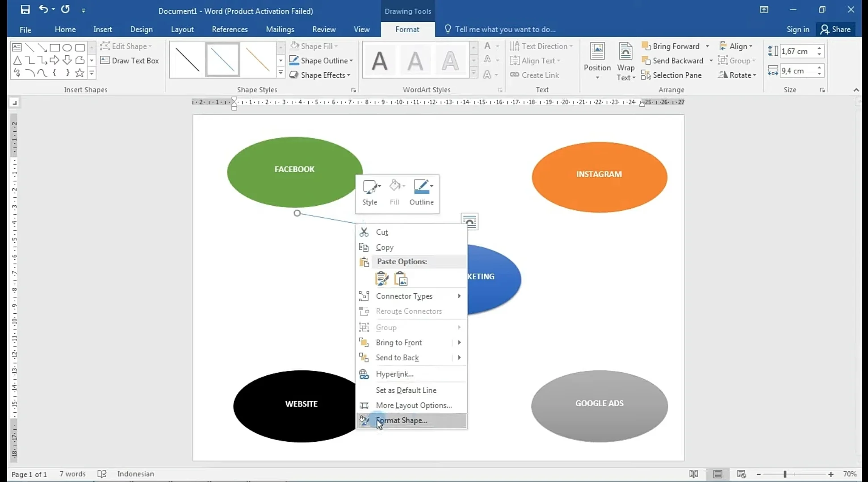Choose More Layout Options...

[411, 405]
